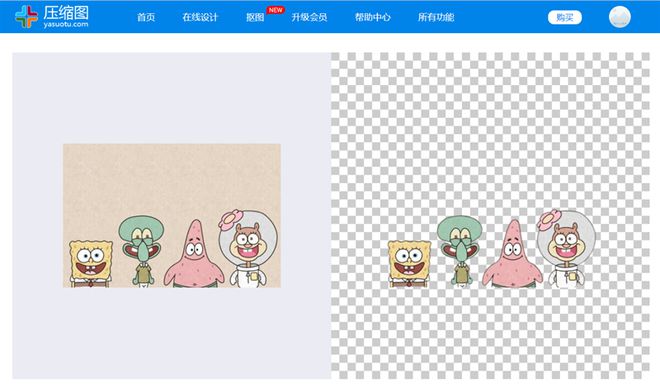
Task: Click the 压缩图 yasuotu.com logo
Action: 52,16
